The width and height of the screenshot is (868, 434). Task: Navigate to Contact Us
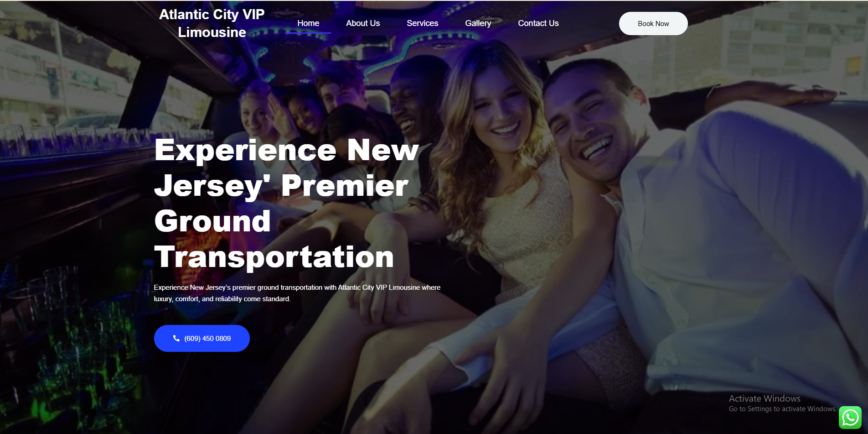coord(538,23)
